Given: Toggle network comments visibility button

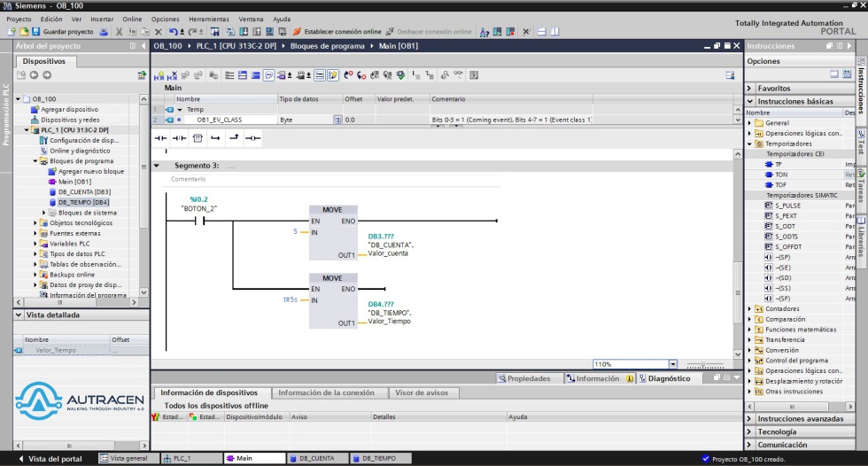Looking at the screenshot, I should pyautogui.click(x=320, y=75).
